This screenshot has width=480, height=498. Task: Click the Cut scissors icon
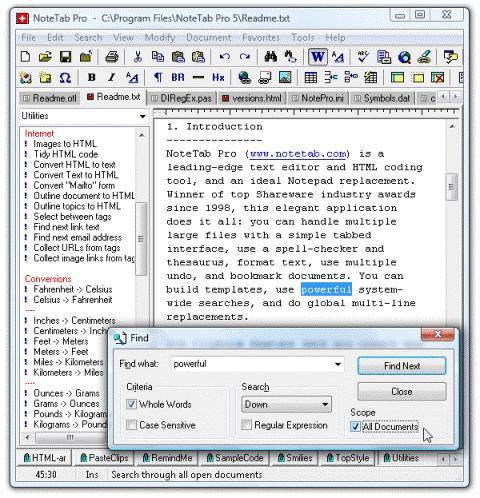[x=137, y=57]
